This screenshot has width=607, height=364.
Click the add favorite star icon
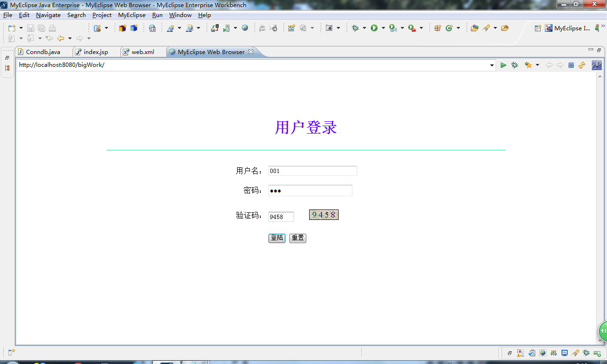pos(528,65)
